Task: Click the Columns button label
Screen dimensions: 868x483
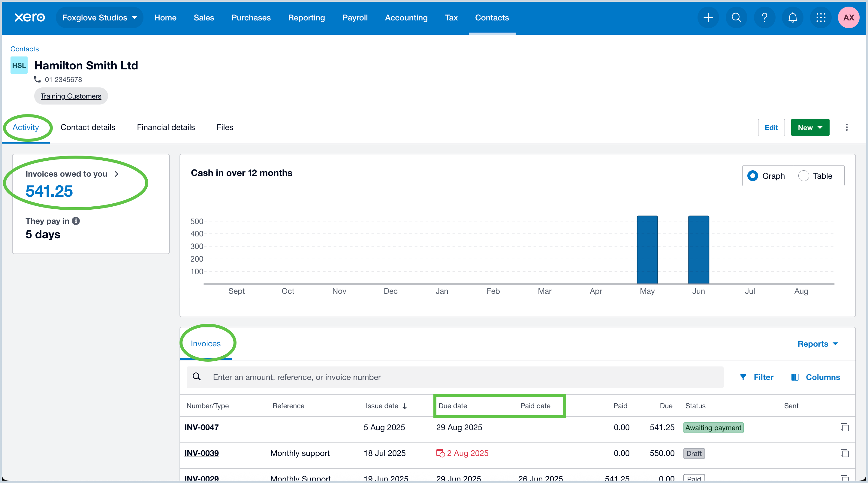Action: [823, 377]
